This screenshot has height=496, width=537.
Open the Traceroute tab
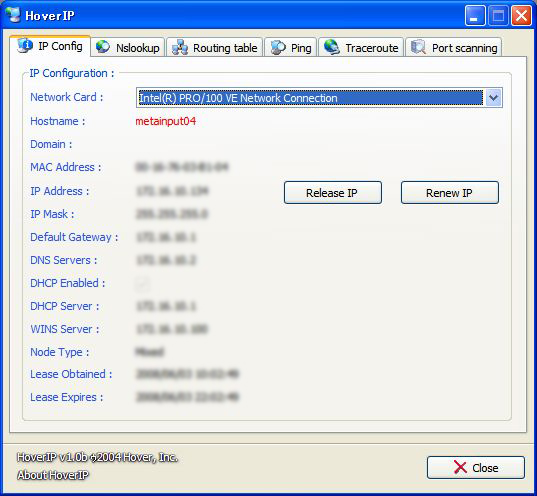(x=361, y=47)
